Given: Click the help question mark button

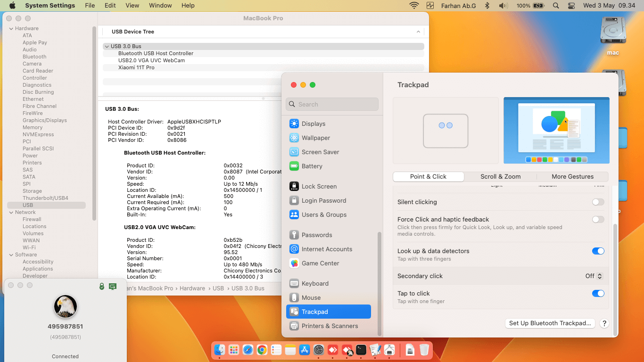Looking at the screenshot, I should 604,323.
